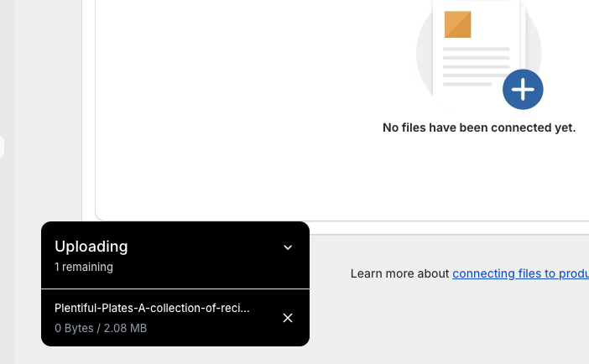589x364 pixels.
Task: Click the blue plus add-file icon
Action: tap(523, 90)
